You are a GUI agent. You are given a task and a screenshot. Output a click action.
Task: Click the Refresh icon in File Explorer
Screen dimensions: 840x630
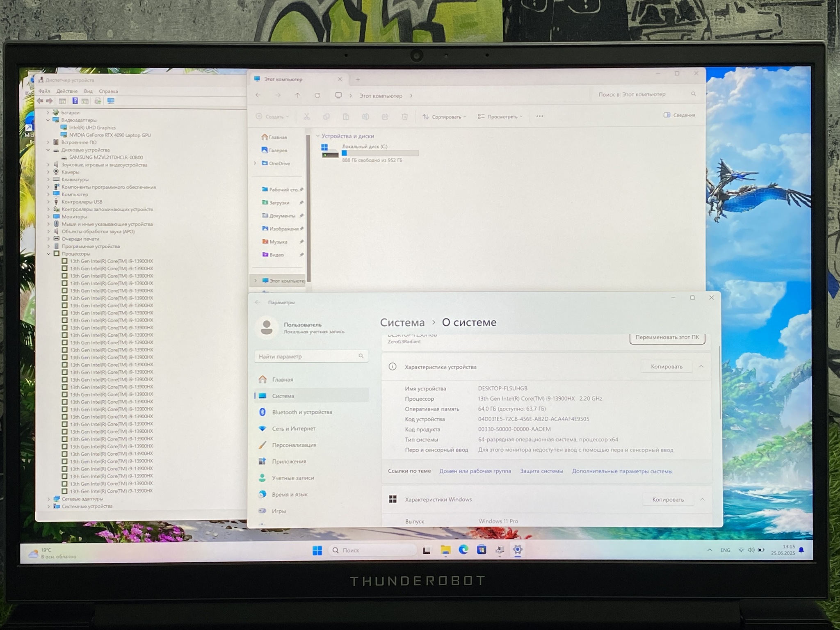[317, 96]
